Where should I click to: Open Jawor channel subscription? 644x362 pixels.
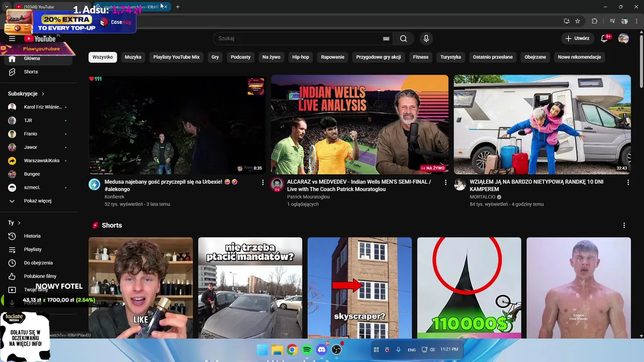pyautogui.click(x=39, y=147)
